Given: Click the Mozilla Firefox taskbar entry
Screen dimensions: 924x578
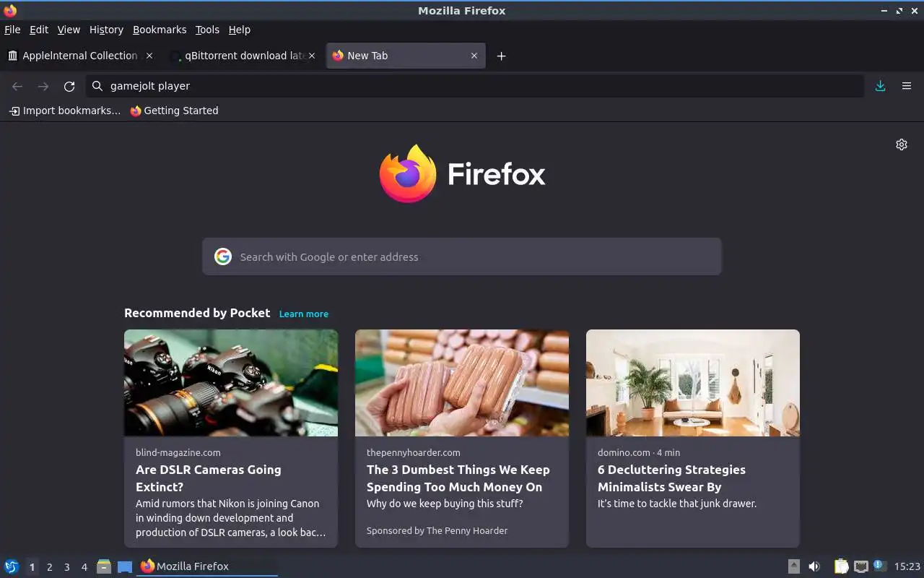Looking at the screenshot, I should tap(208, 566).
